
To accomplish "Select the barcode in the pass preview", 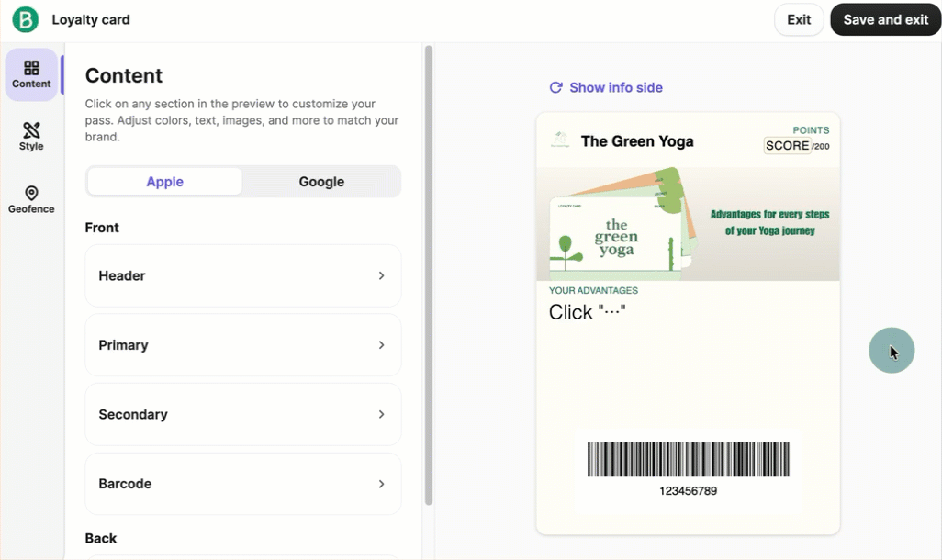I will (x=688, y=459).
